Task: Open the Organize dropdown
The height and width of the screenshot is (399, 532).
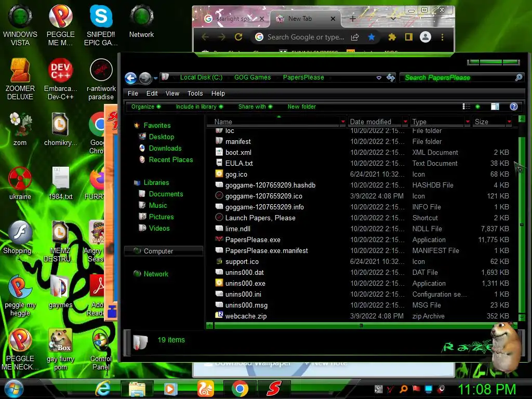Action: 146,107
